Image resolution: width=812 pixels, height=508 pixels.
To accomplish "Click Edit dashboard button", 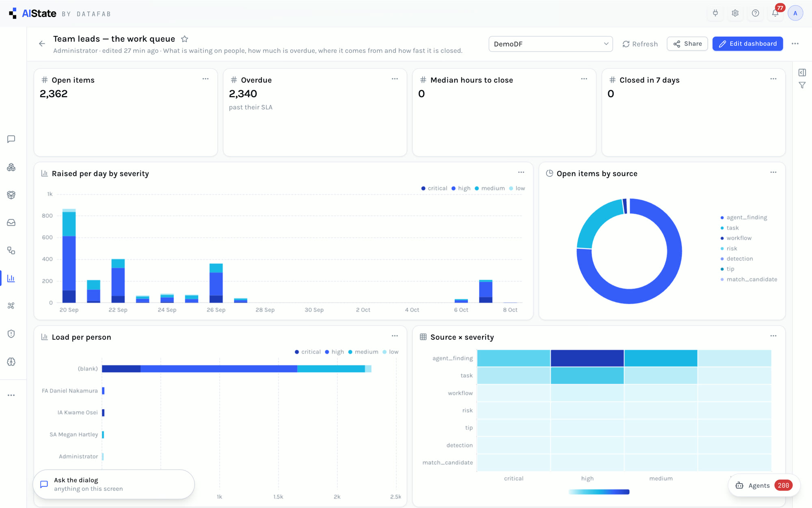I will [747, 43].
